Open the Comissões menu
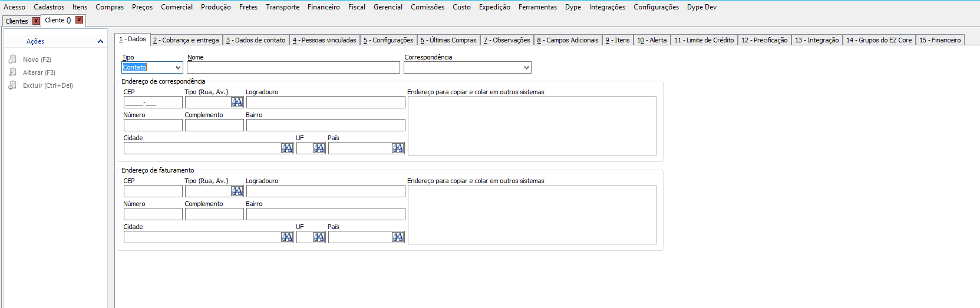This screenshot has width=980, height=308. 428,7
